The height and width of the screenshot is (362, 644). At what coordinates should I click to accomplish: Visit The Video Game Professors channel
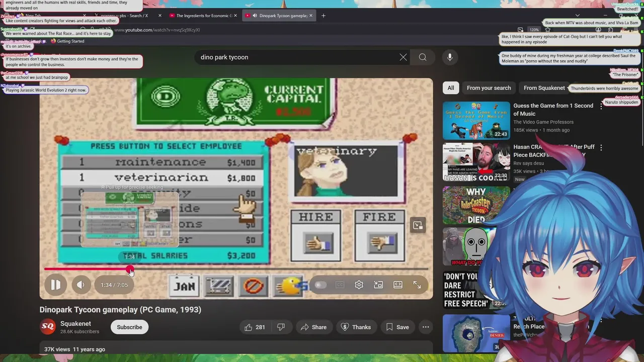543,122
